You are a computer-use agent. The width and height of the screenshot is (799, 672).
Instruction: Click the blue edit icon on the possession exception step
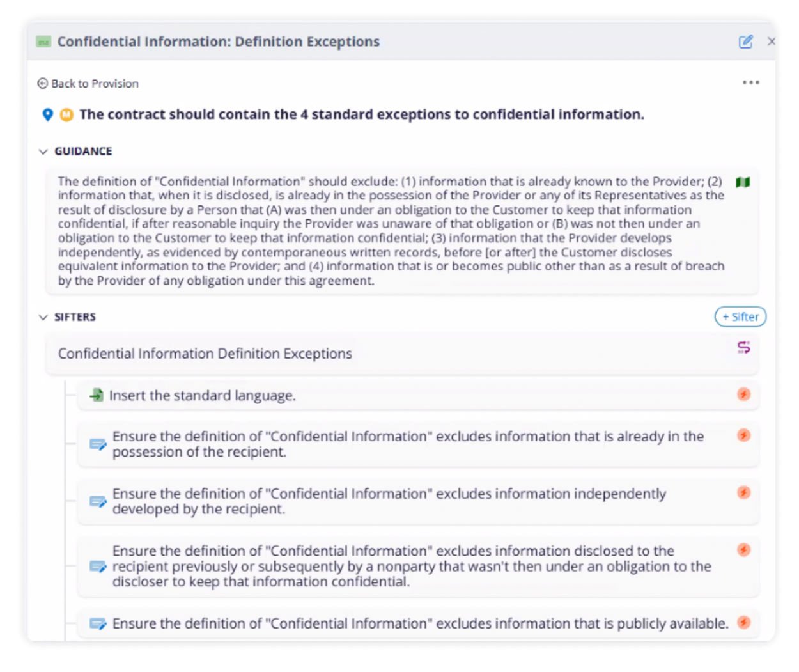click(x=98, y=444)
